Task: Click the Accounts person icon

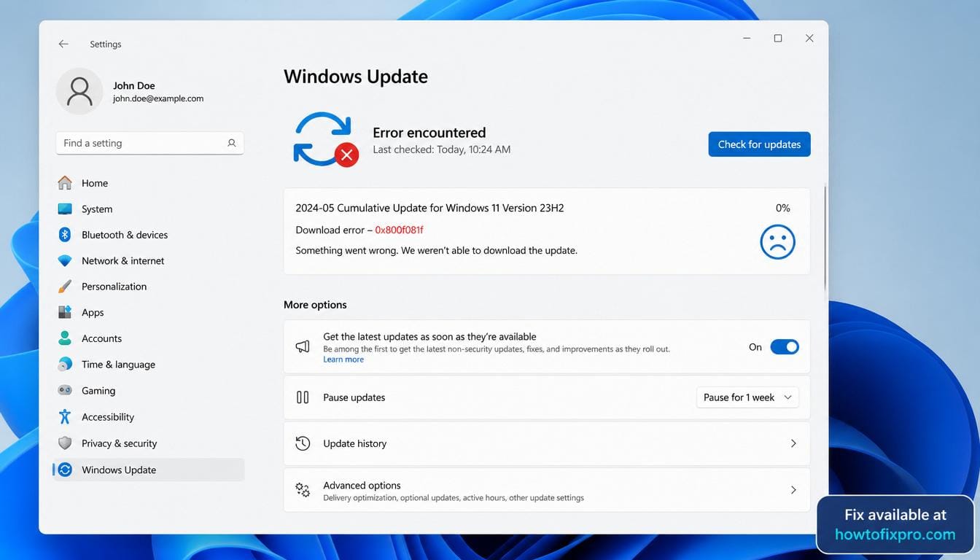Action: click(65, 338)
